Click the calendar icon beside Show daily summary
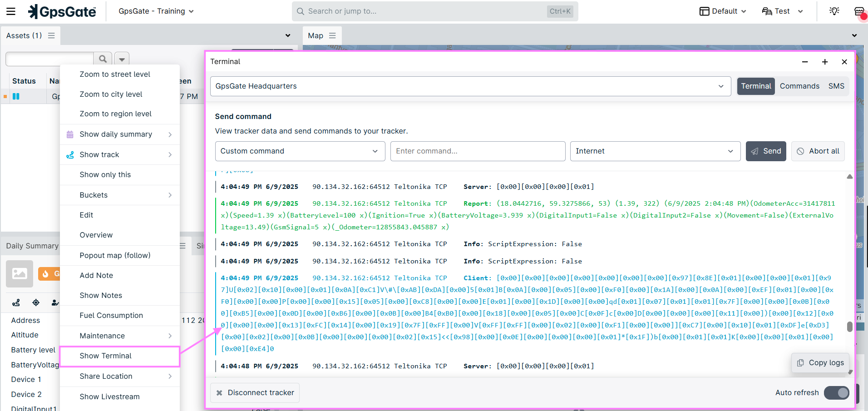The height and width of the screenshot is (411, 868). click(x=70, y=134)
